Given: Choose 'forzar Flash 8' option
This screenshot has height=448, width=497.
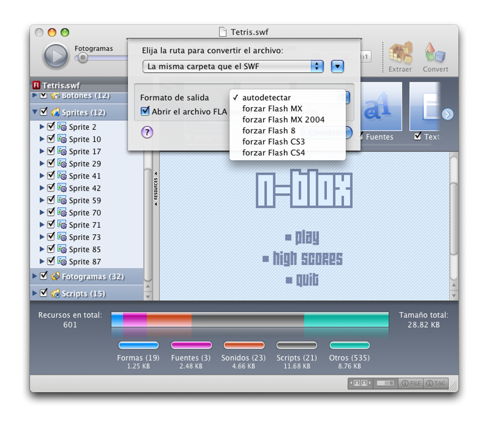Looking at the screenshot, I should (x=287, y=131).
